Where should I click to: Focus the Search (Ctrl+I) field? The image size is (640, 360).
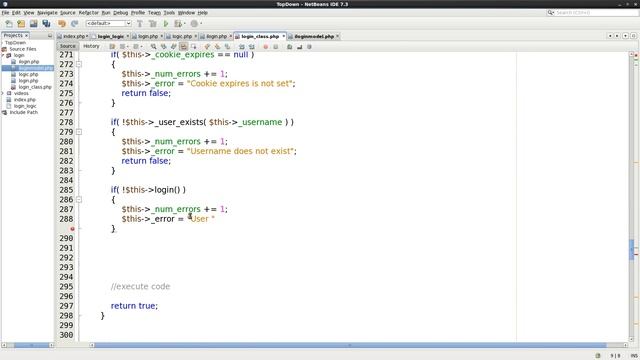[592, 13]
